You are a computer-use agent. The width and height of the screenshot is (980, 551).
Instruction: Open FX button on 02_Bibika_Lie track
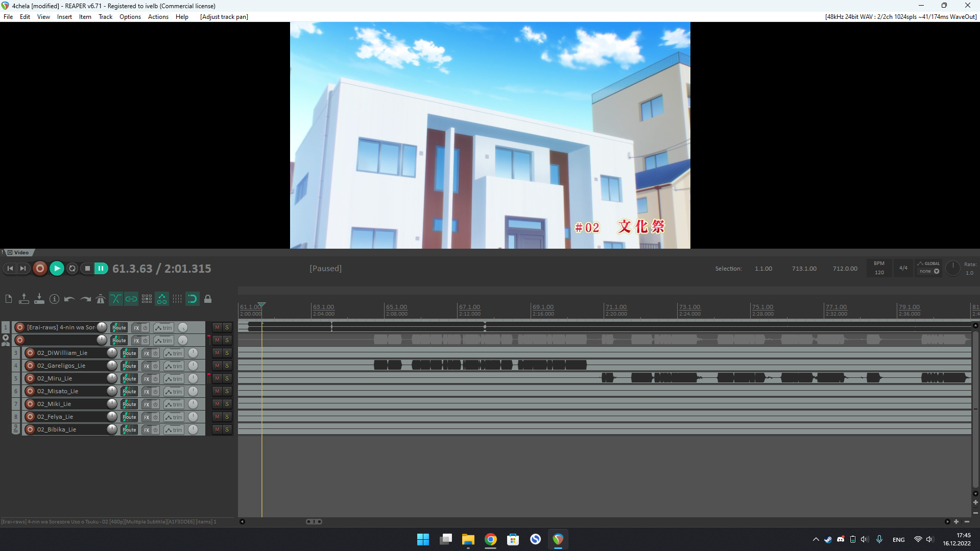147,430
